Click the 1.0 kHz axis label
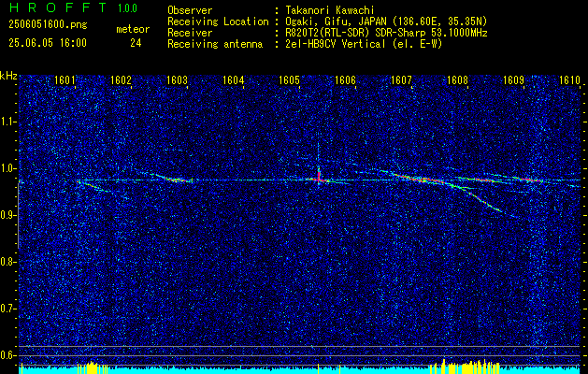This screenshot has height=374, width=588. pyautogui.click(x=8, y=169)
